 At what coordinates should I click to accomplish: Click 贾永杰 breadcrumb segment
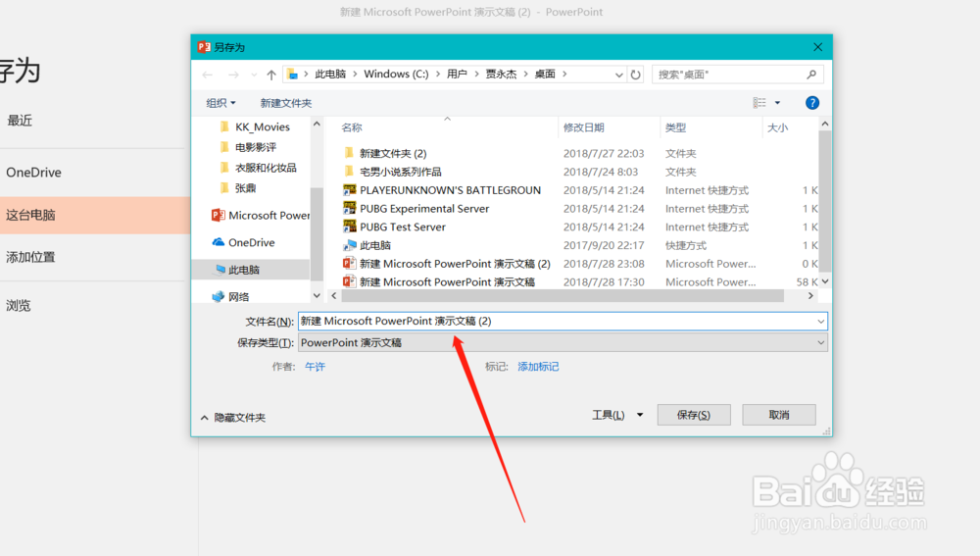pos(501,74)
